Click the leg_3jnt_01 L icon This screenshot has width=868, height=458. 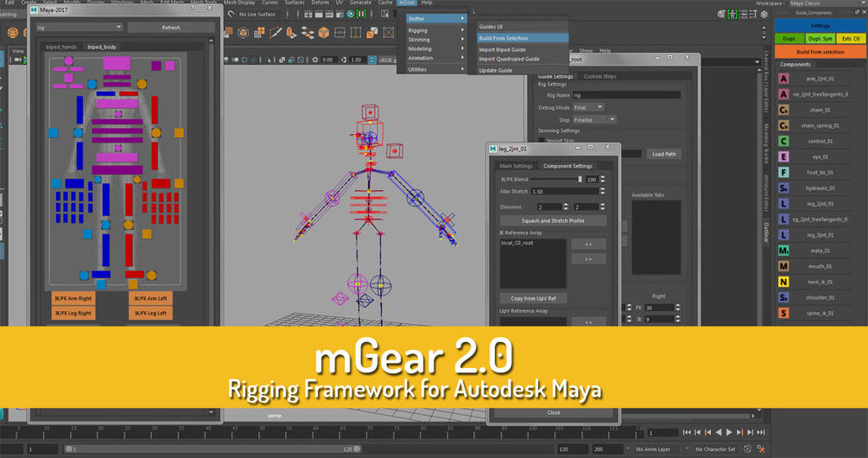click(x=783, y=235)
